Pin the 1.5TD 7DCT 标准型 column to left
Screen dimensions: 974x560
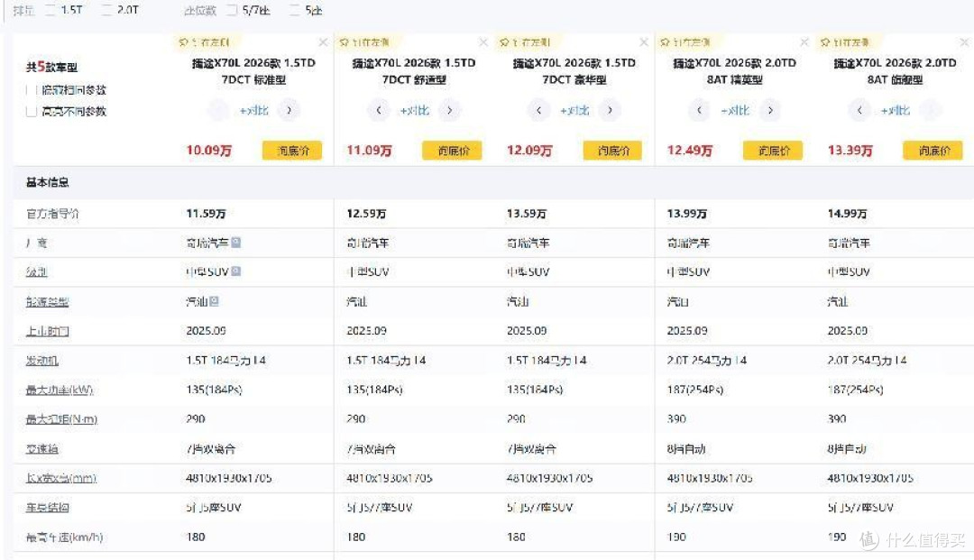204,42
